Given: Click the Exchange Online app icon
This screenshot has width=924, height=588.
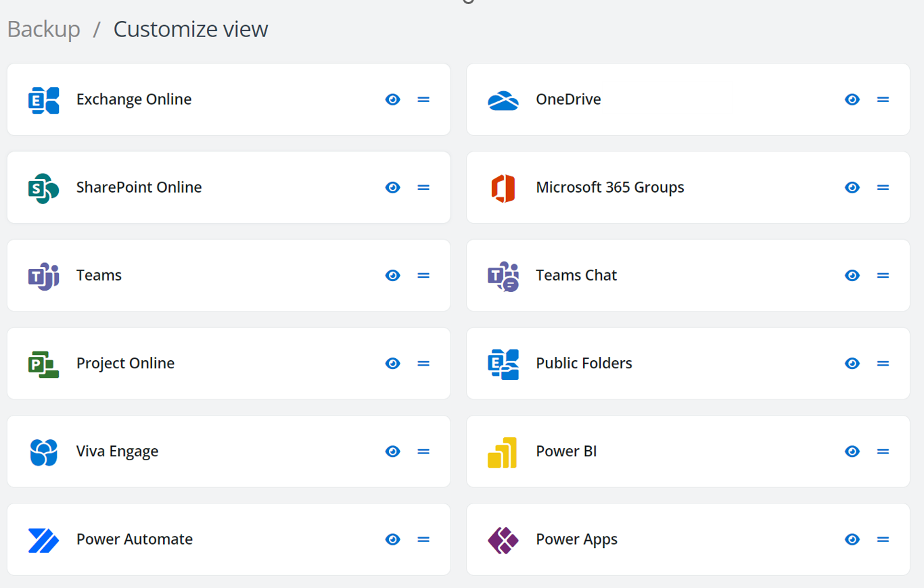Looking at the screenshot, I should coord(43,100).
